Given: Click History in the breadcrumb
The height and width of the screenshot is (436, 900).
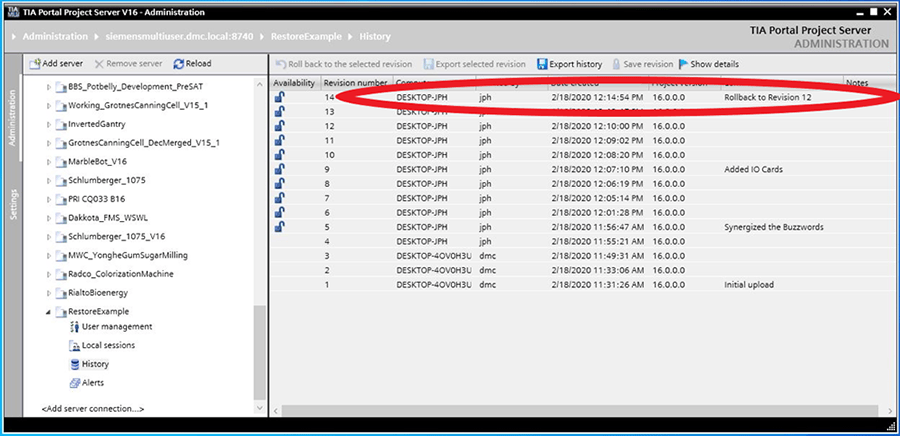Looking at the screenshot, I should click(375, 36).
